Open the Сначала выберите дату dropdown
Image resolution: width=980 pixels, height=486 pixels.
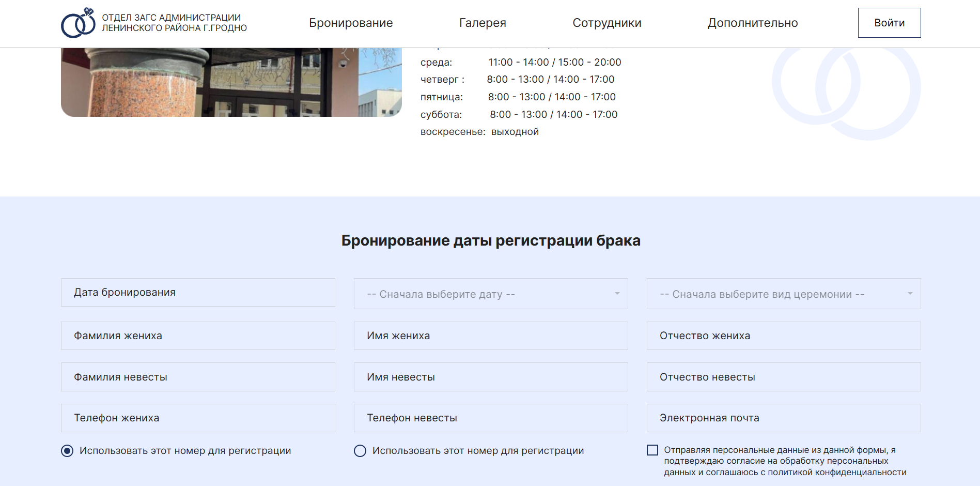coord(491,294)
